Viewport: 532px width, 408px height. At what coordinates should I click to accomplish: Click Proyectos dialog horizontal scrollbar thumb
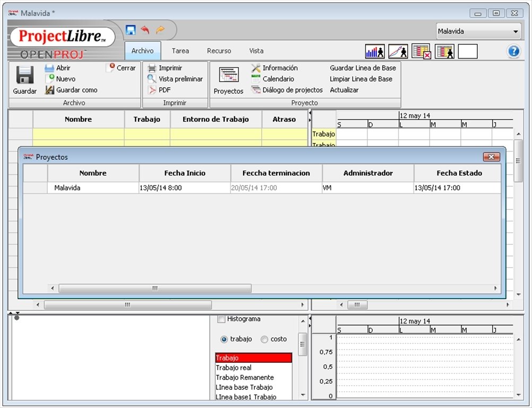[x=155, y=288]
